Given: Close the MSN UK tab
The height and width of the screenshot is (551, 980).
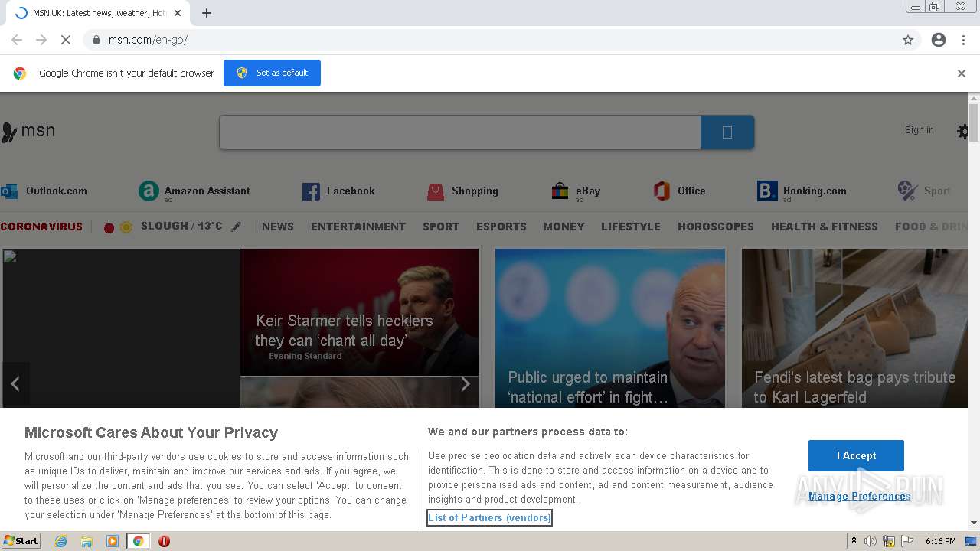Looking at the screenshot, I should click(178, 13).
